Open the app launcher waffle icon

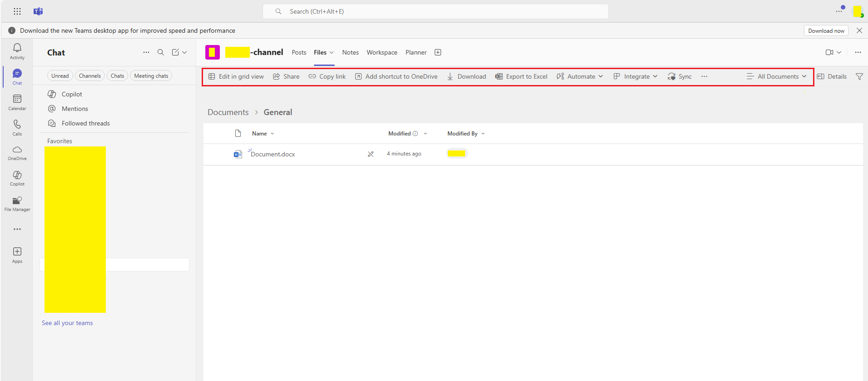click(x=17, y=11)
